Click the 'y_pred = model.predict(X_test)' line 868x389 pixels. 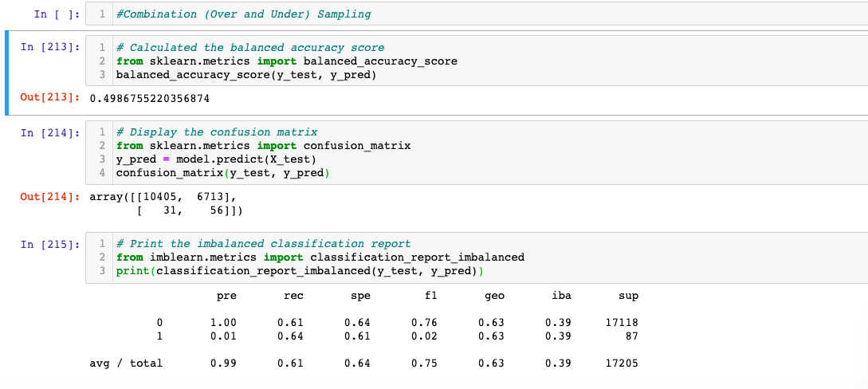tap(216, 160)
